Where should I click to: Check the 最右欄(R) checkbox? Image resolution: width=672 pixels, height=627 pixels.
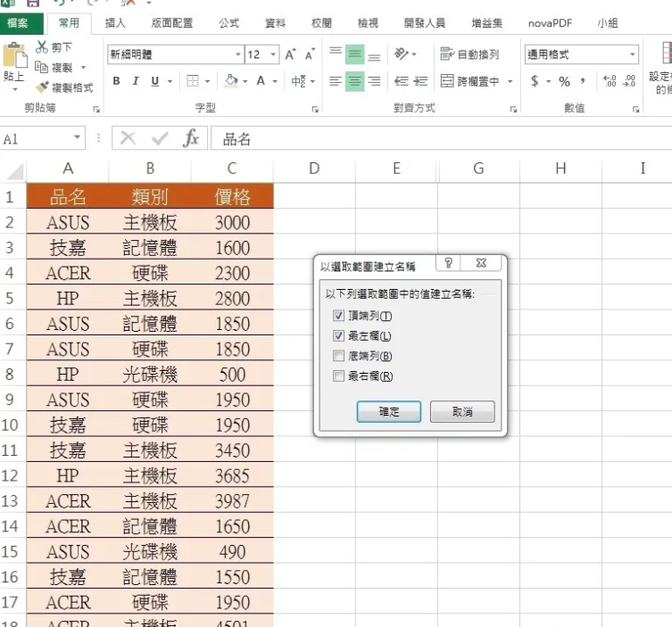(x=338, y=376)
